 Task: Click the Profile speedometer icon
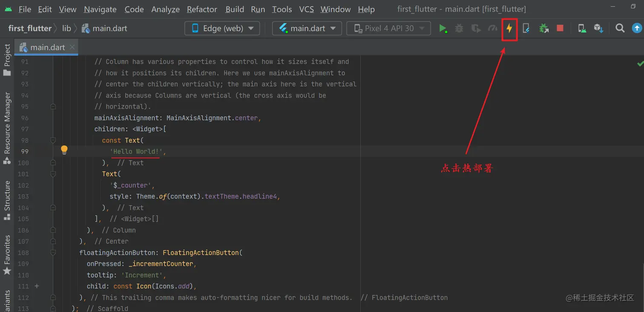pyautogui.click(x=493, y=29)
